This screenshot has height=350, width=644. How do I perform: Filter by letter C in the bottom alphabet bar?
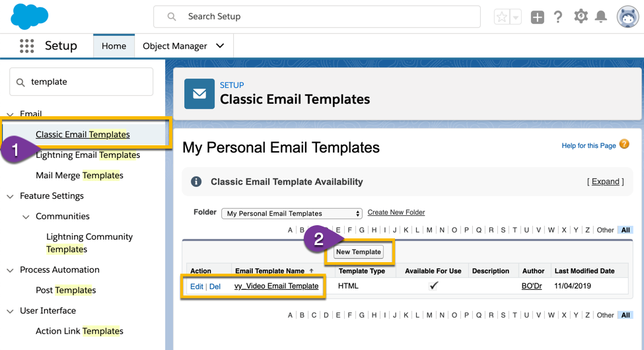point(314,315)
